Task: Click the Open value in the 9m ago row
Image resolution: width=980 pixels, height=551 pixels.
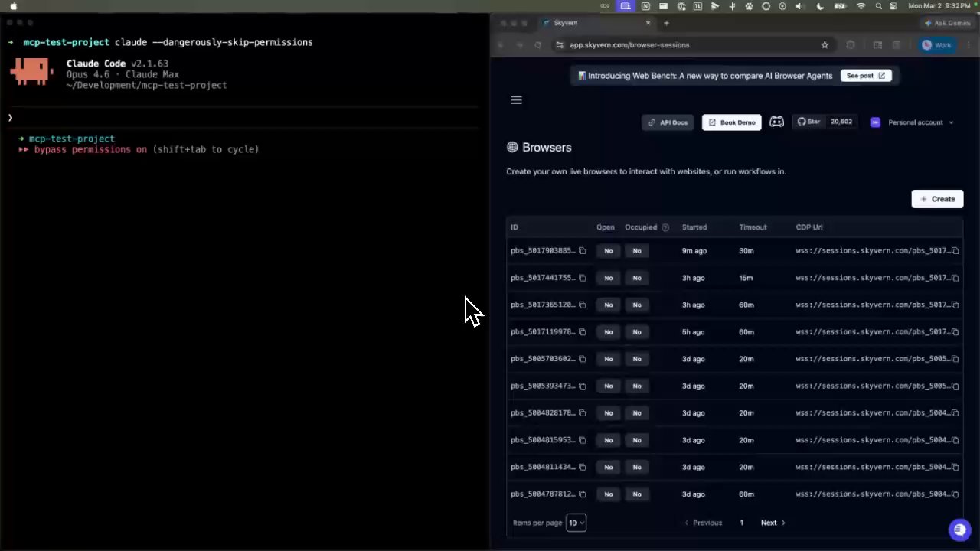Action: (609, 251)
